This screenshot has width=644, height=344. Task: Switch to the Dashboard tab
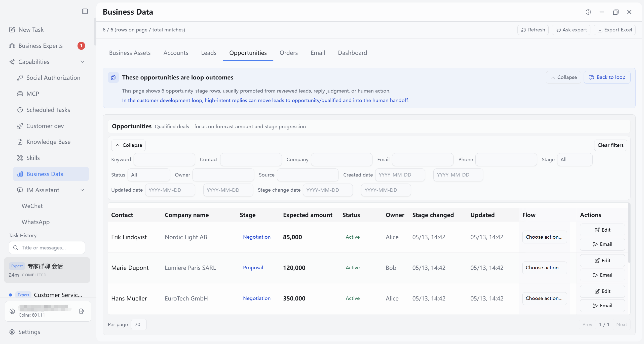pos(352,53)
